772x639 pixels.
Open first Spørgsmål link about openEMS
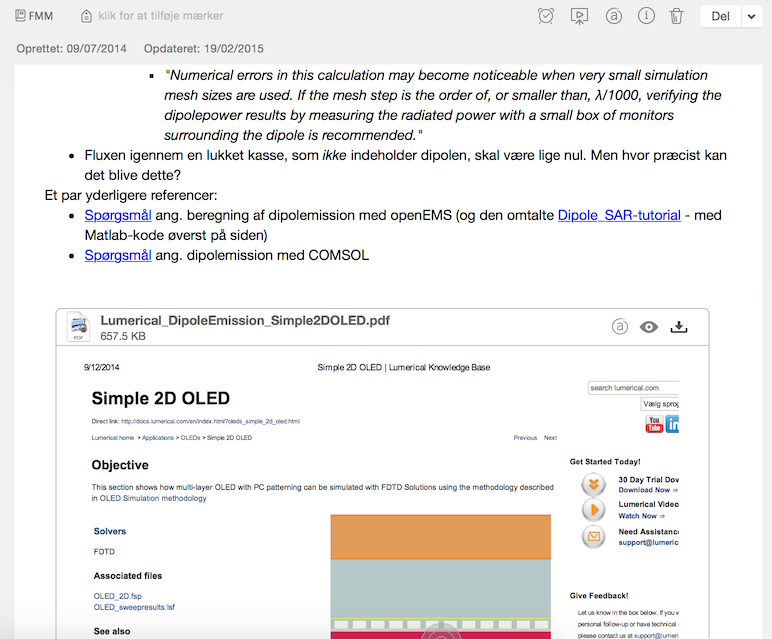click(x=118, y=215)
